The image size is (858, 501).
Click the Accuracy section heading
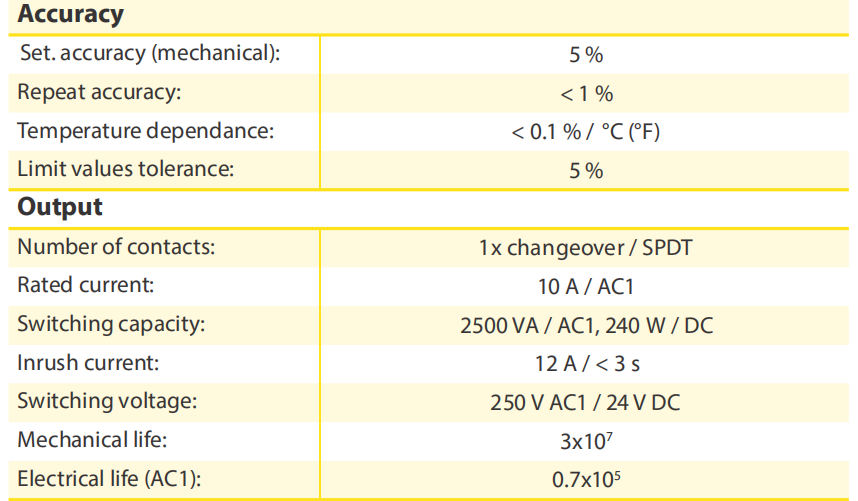(x=71, y=14)
